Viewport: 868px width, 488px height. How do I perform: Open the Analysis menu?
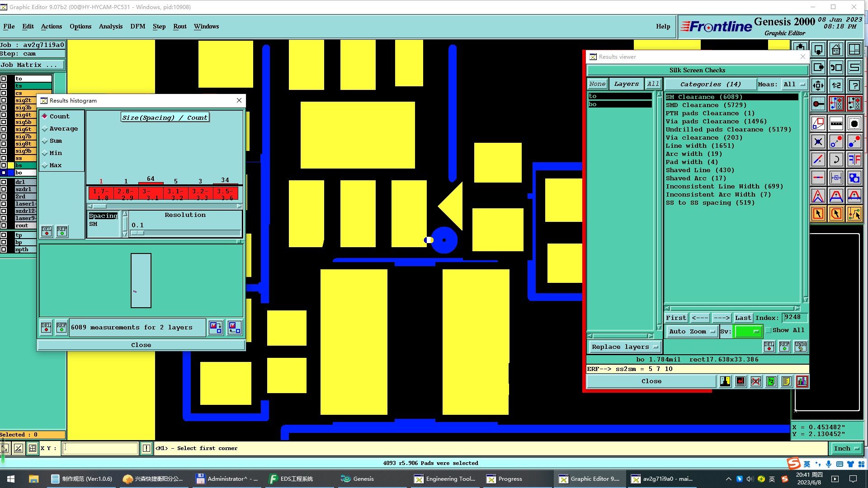click(x=111, y=26)
